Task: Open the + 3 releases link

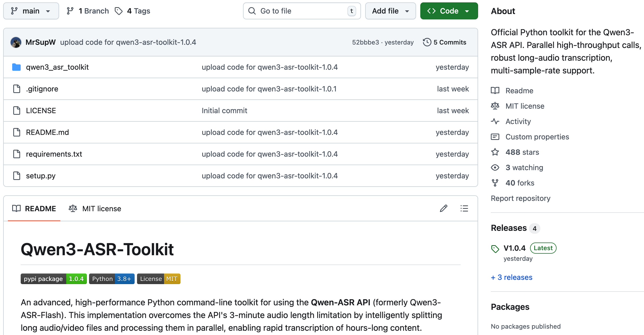Action: pos(511,277)
